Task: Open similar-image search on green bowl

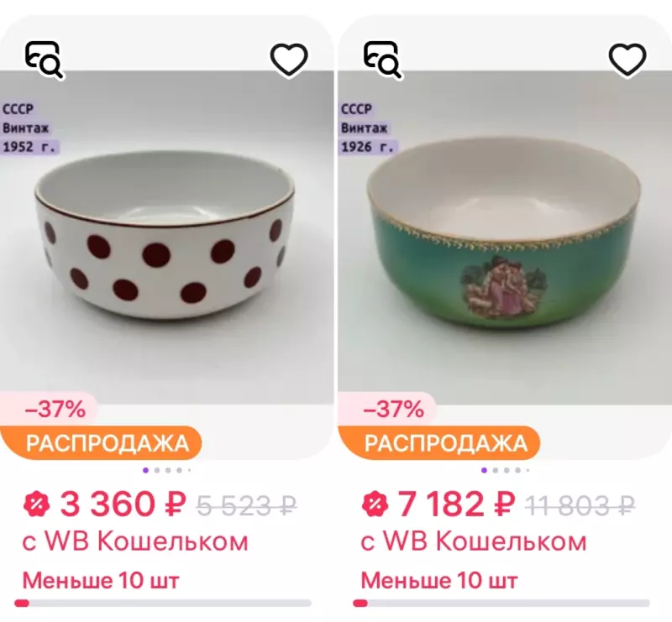Action: pyautogui.click(x=382, y=60)
